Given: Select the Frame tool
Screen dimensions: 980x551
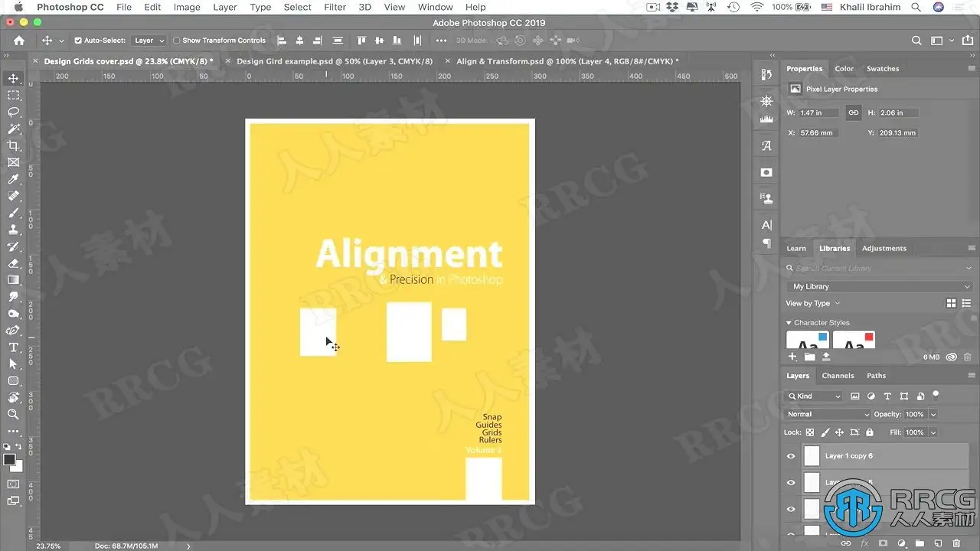Looking at the screenshot, I should 13,162.
